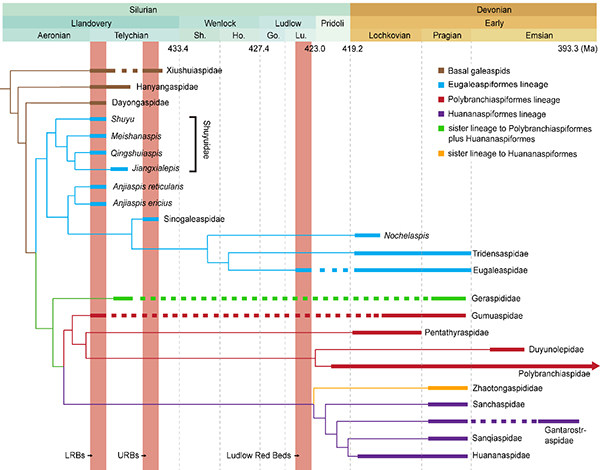Select the red Polybranchiaspiformes lineage legend swatch

[x=443, y=99]
